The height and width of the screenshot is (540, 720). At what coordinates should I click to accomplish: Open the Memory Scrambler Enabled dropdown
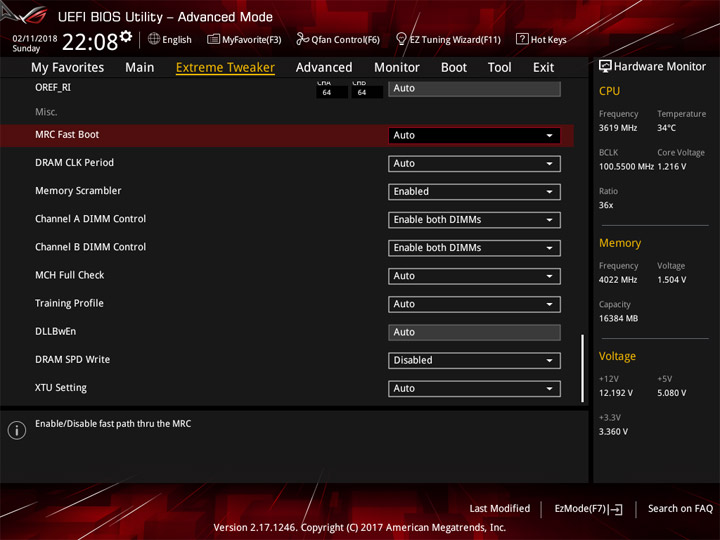click(474, 191)
